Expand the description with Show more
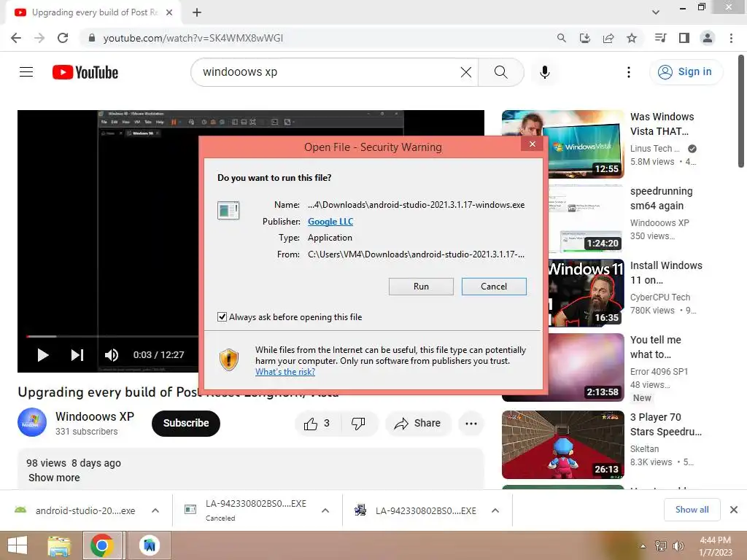Viewport: 747px width, 560px height. point(54,478)
